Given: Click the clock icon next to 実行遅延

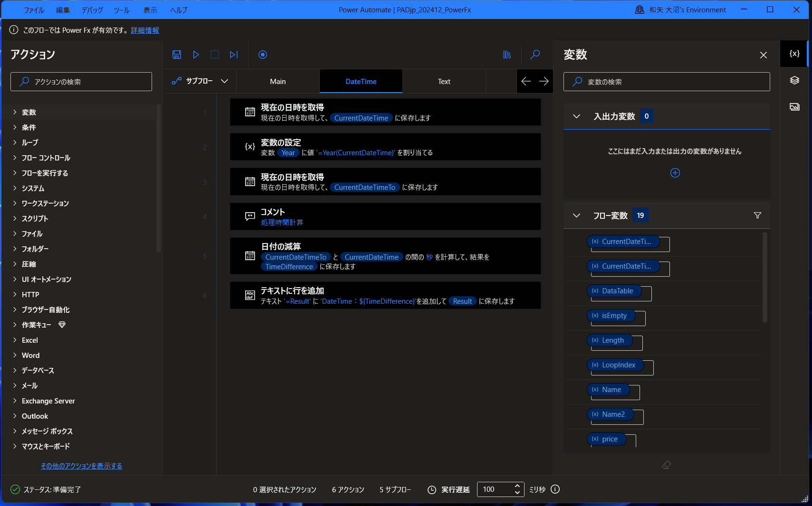Looking at the screenshot, I should (x=432, y=490).
